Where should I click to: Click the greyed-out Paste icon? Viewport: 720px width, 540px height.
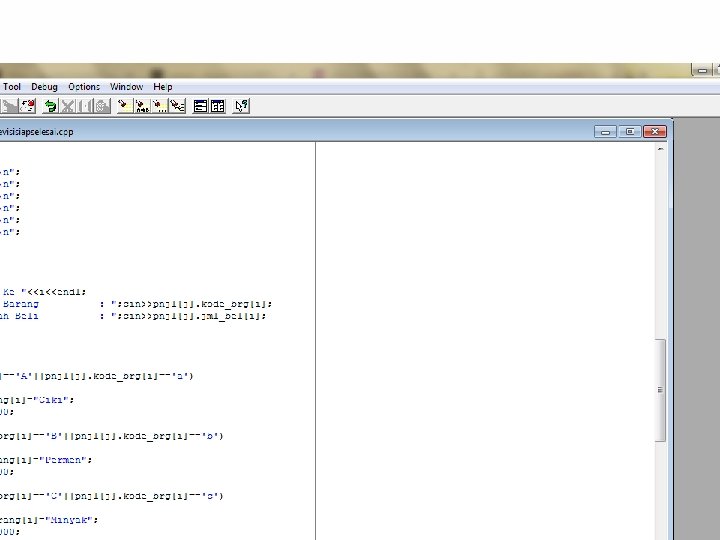pyautogui.click(x=102, y=107)
